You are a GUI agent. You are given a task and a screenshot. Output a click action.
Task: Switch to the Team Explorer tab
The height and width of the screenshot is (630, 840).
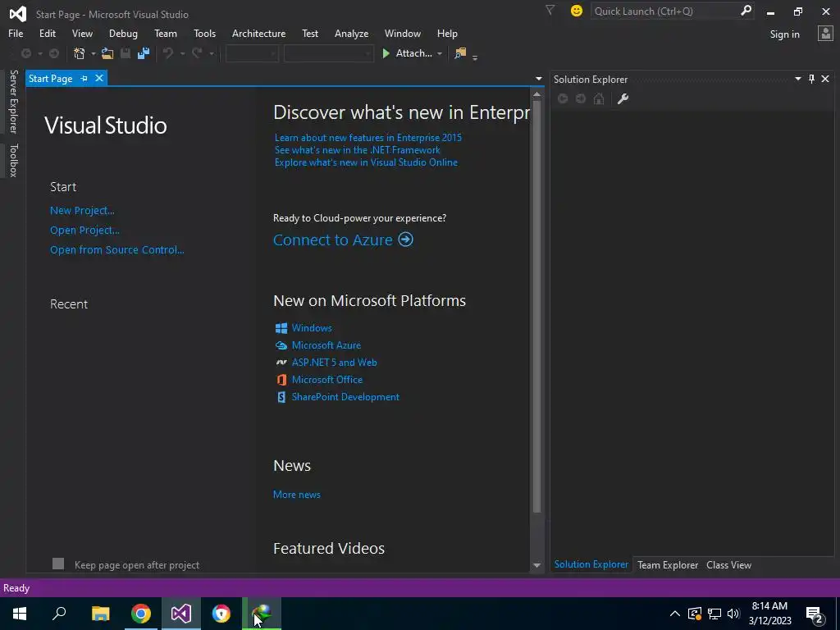(668, 564)
